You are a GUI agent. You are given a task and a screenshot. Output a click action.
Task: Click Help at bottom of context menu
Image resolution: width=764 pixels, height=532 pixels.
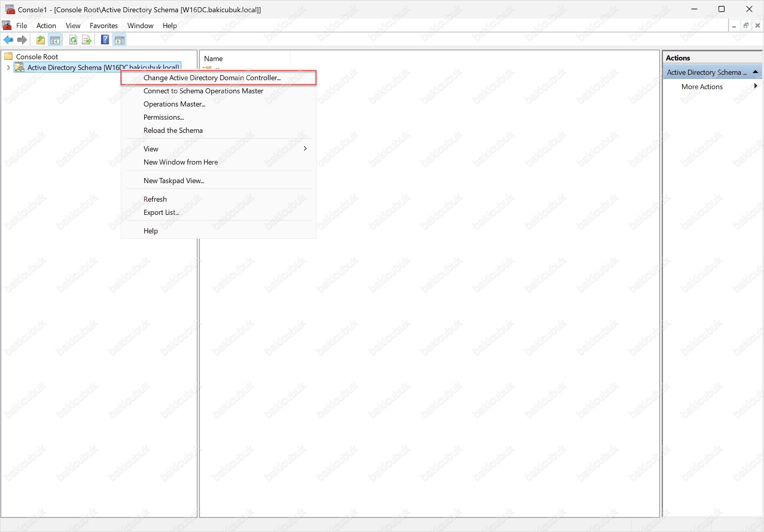(218, 231)
